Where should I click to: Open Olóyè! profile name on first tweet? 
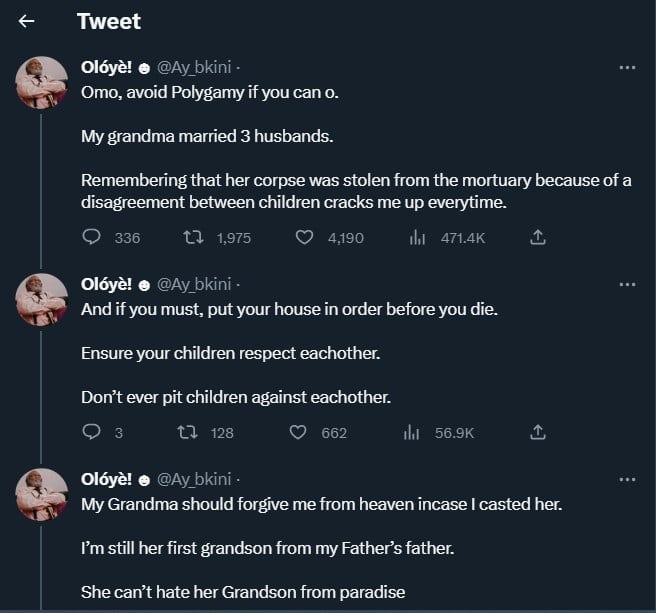pos(106,67)
